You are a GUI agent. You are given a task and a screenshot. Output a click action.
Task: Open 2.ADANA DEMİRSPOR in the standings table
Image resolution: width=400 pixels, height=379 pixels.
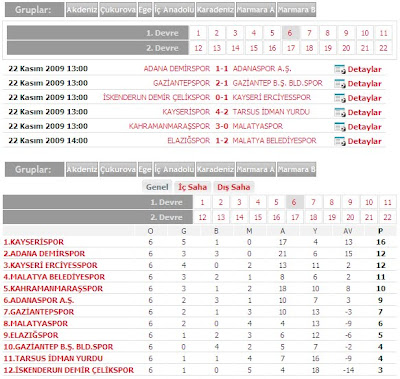tap(44, 254)
